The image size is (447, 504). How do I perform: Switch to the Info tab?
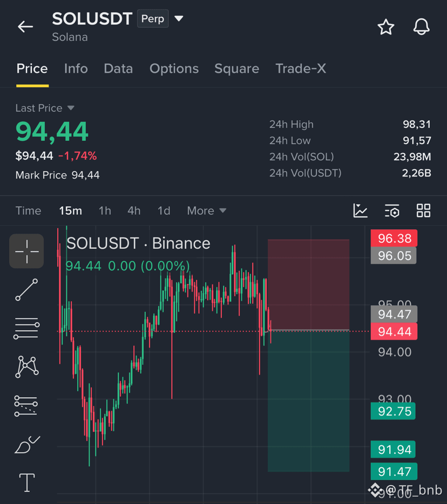(x=76, y=69)
